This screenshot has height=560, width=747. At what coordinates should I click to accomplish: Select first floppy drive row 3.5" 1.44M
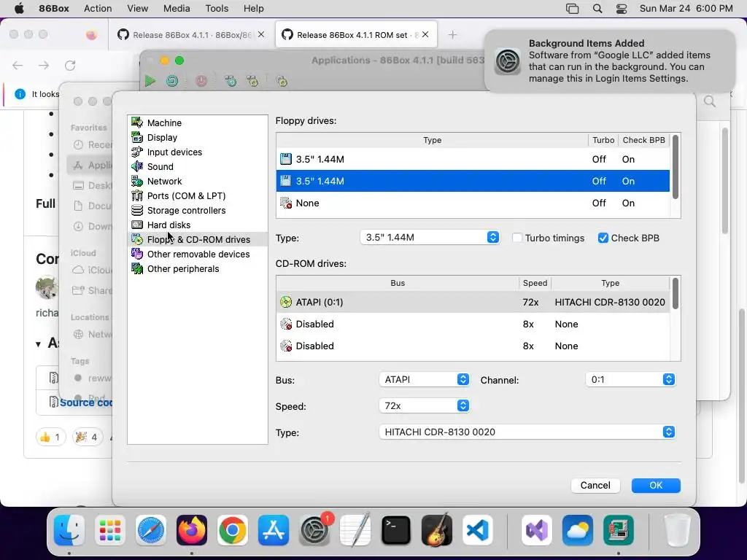[x=473, y=160]
